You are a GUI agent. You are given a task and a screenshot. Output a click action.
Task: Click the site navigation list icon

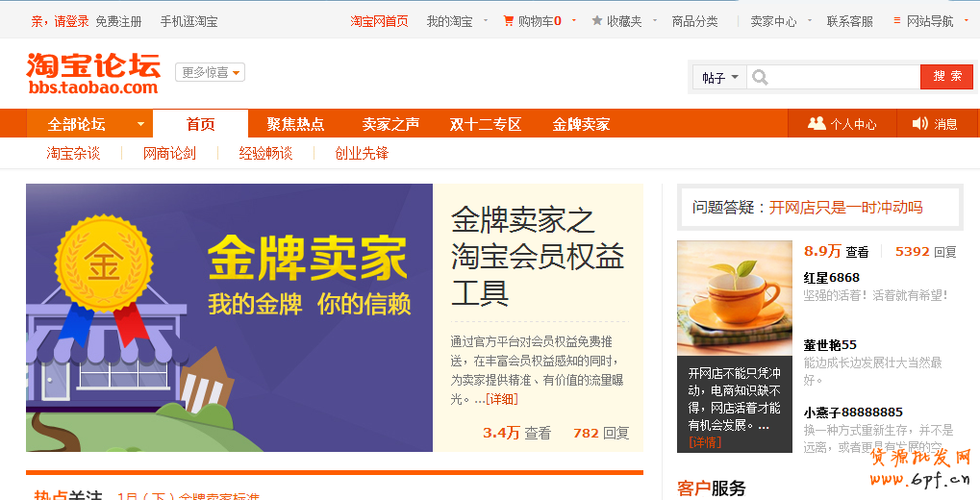[x=897, y=20]
